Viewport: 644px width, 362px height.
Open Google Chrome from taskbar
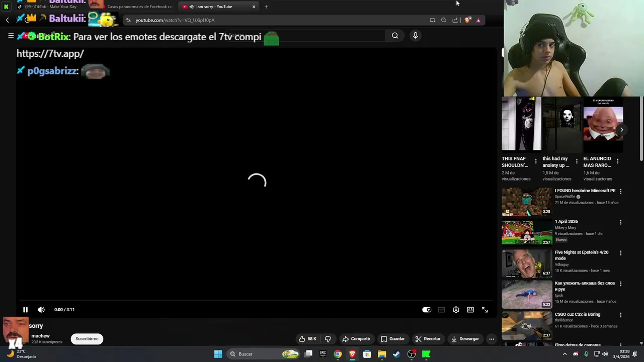[338, 354]
